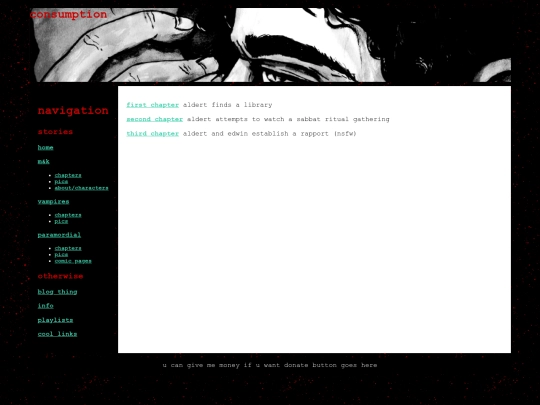
Task: Visit the blog thing link
Action: (x=58, y=292)
